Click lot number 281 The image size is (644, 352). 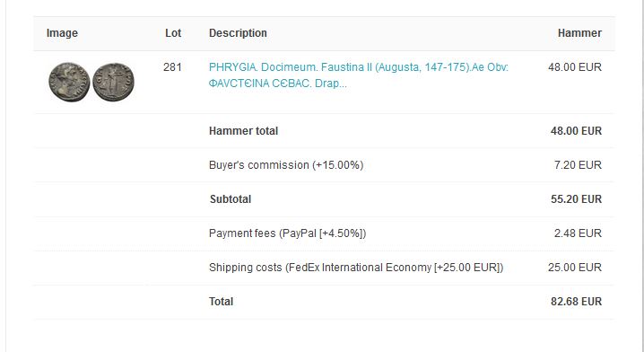click(x=172, y=67)
